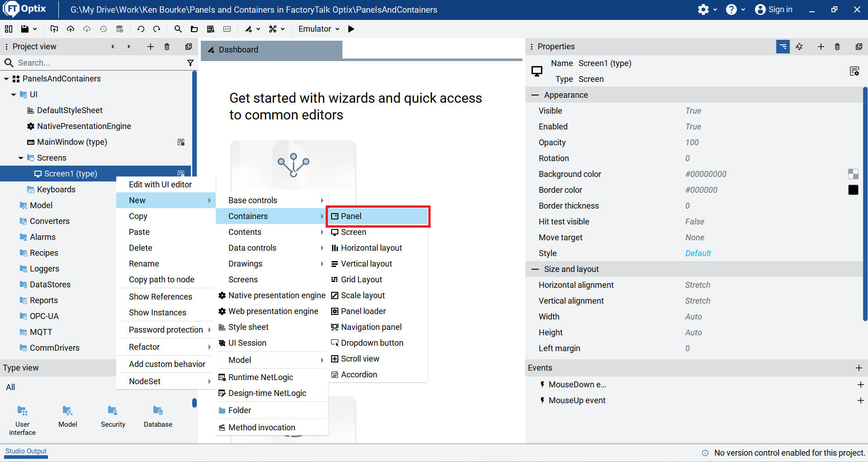The image size is (868, 462).
Task: Click the filter funnel icon next to Search
Action: click(x=190, y=63)
